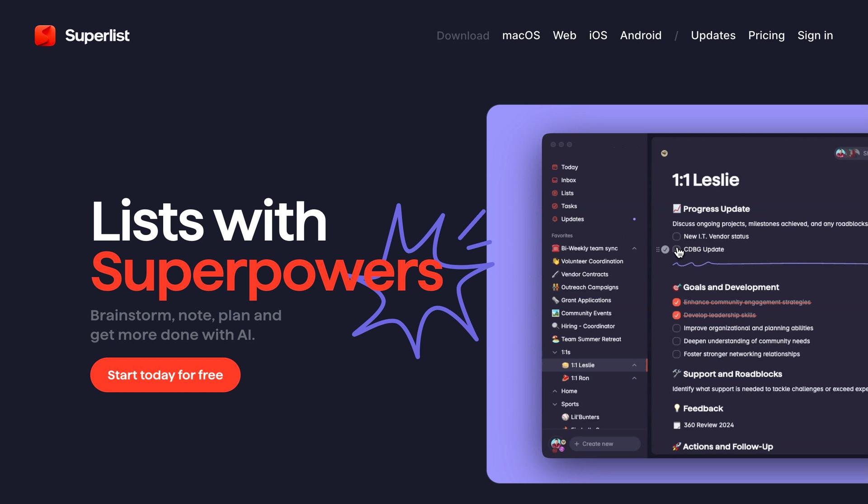This screenshot has height=504, width=868.
Task: Expand the 1:1 Leslie list item
Action: pyautogui.click(x=635, y=365)
